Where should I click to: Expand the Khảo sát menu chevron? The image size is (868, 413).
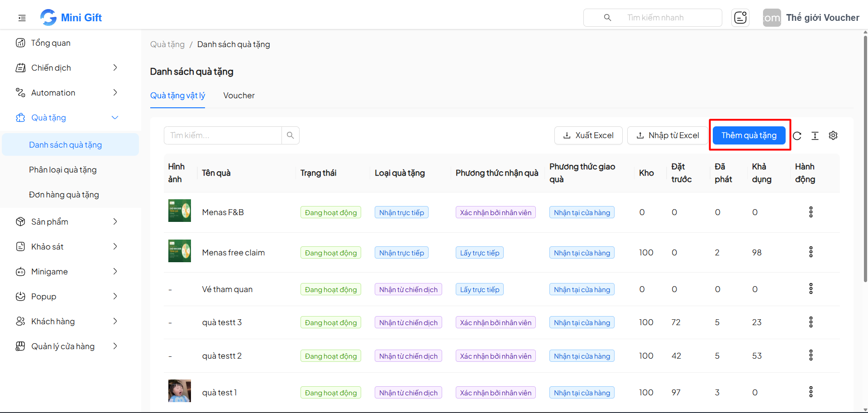coord(115,246)
